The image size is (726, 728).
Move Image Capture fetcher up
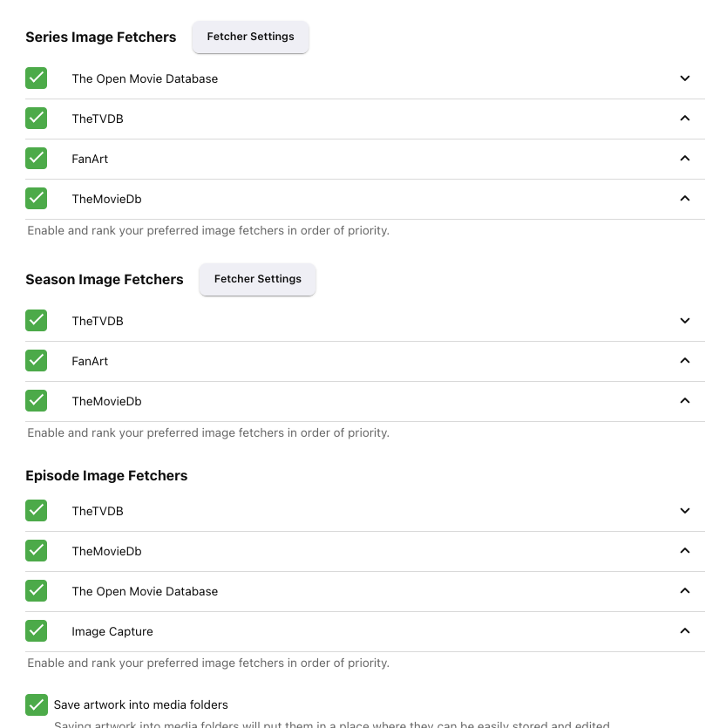[685, 631]
